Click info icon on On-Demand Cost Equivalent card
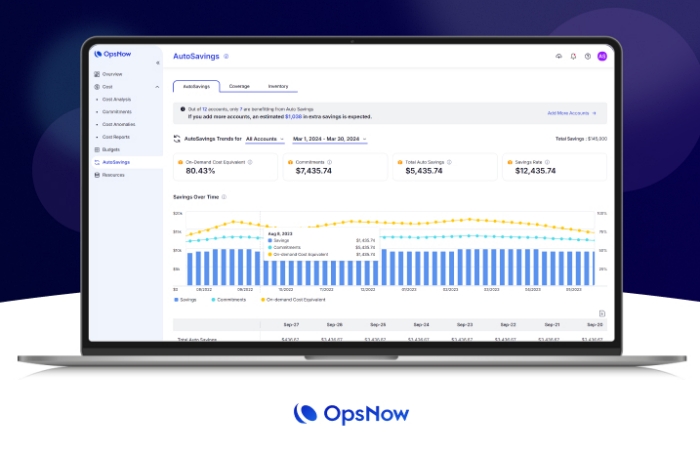Viewport: 700px width, 455px height. coord(250,162)
